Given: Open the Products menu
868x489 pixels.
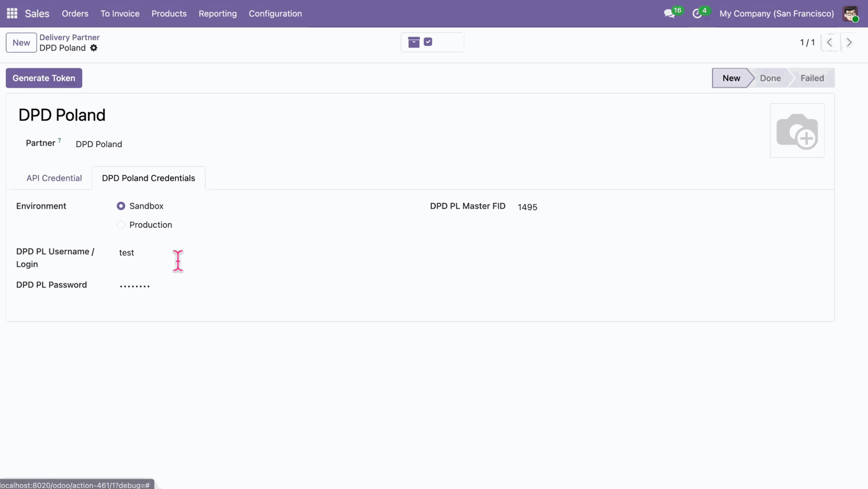Looking at the screenshot, I should tap(169, 14).
